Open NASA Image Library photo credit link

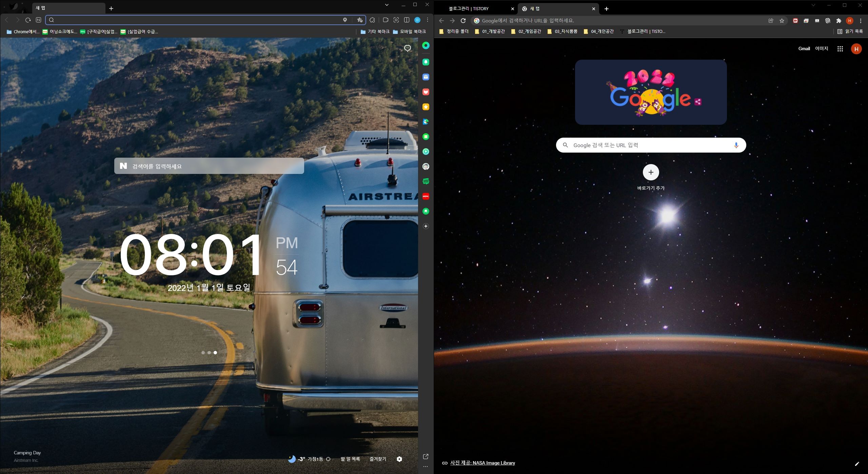coord(482,463)
